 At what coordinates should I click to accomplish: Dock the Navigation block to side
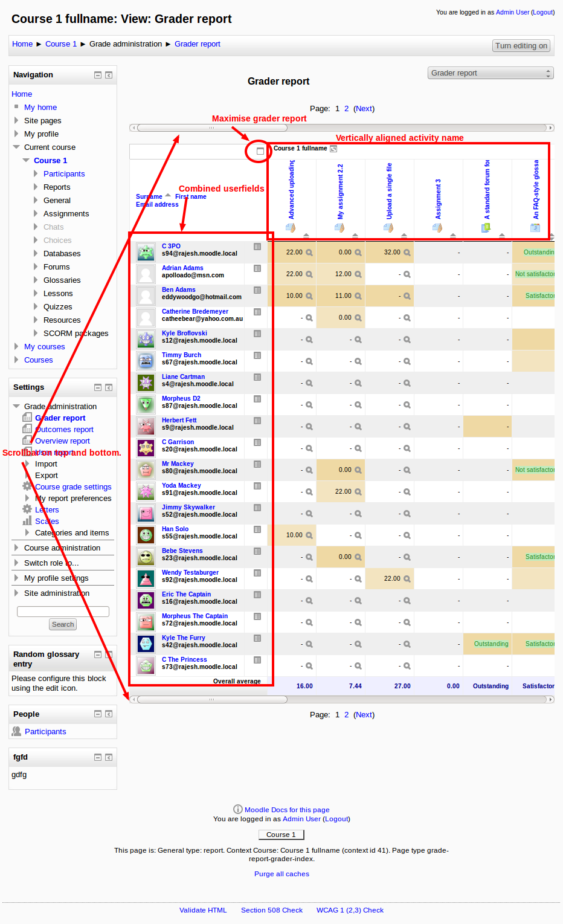(x=109, y=75)
